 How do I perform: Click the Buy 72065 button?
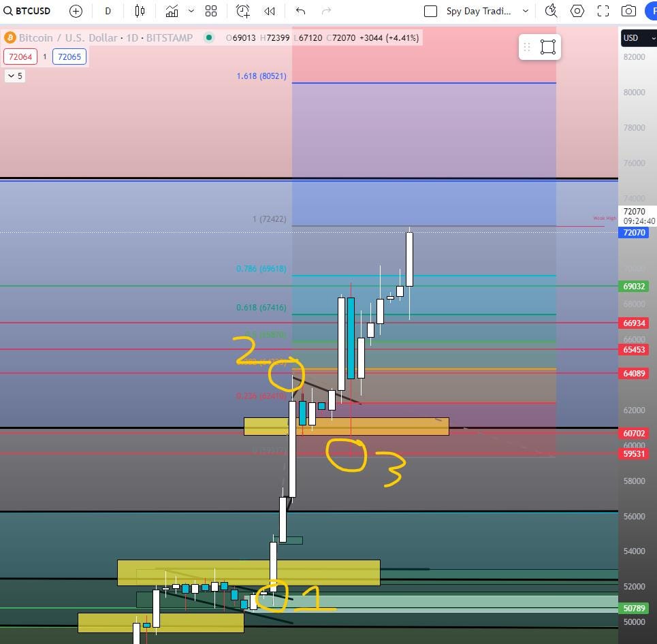(x=69, y=57)
